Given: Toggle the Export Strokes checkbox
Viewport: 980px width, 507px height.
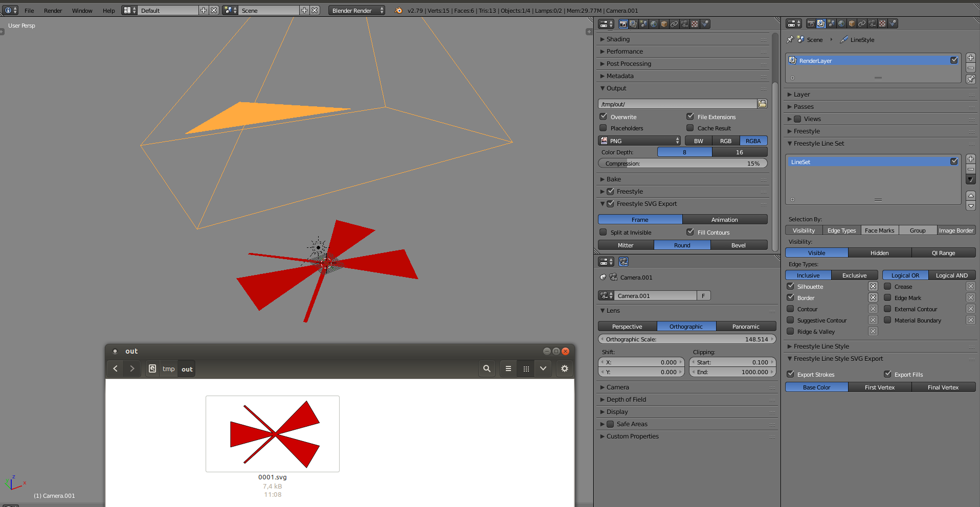Looking at the screenshot, I should pyautogui.click(x=791, y=374).
